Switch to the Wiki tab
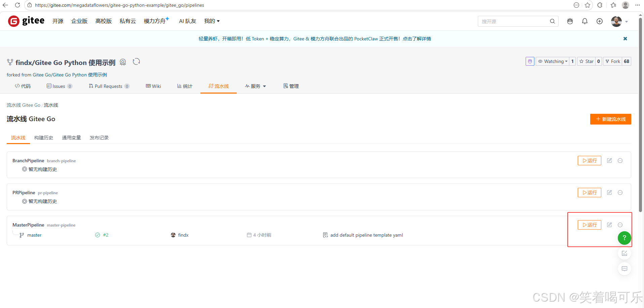Image resolution: width=644 pixels, height=308 pixels. pos(153,86)
